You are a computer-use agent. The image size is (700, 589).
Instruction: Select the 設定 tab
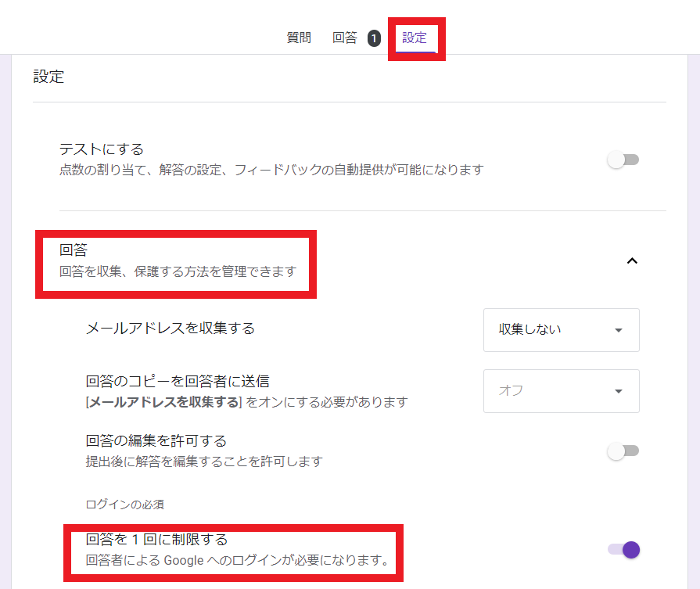point(415,38)
